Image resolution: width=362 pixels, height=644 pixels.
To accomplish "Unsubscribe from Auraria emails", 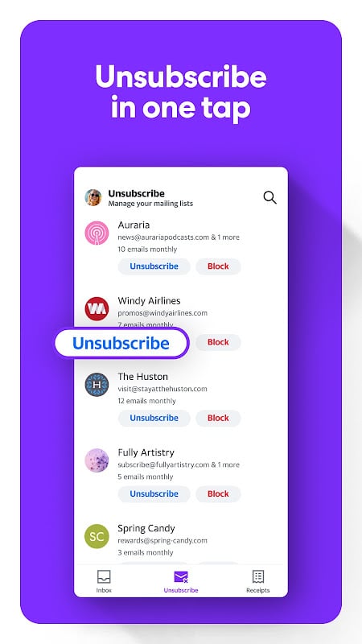I will [x=154, y=266].
